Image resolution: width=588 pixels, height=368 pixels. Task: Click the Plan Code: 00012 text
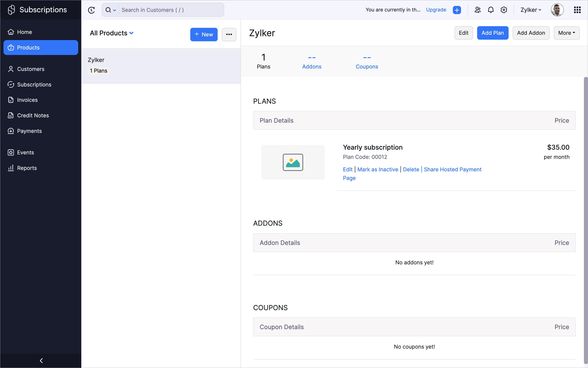point(365,157)
